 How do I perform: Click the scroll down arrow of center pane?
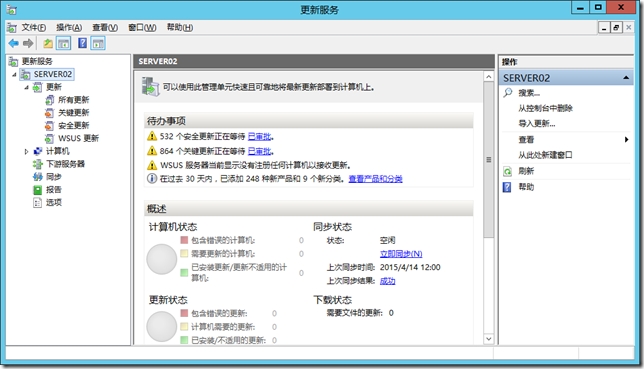point(488,339)
